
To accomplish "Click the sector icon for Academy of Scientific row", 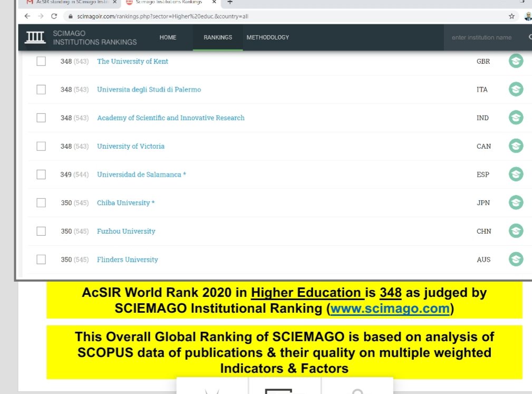I will [516, 118].
